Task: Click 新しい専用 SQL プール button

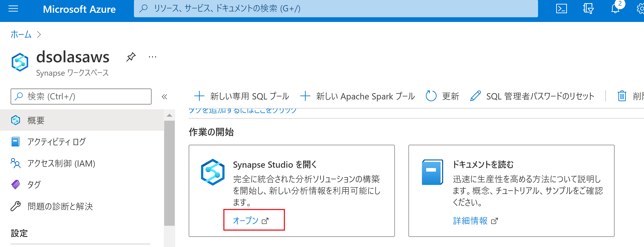Action: tap(241, 96)
